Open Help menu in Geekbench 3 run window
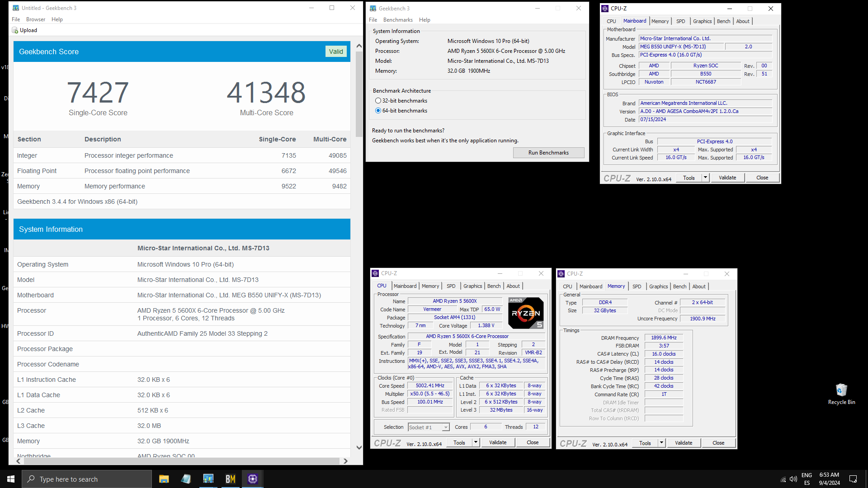868x488 pixels. (x=425, y=20)
